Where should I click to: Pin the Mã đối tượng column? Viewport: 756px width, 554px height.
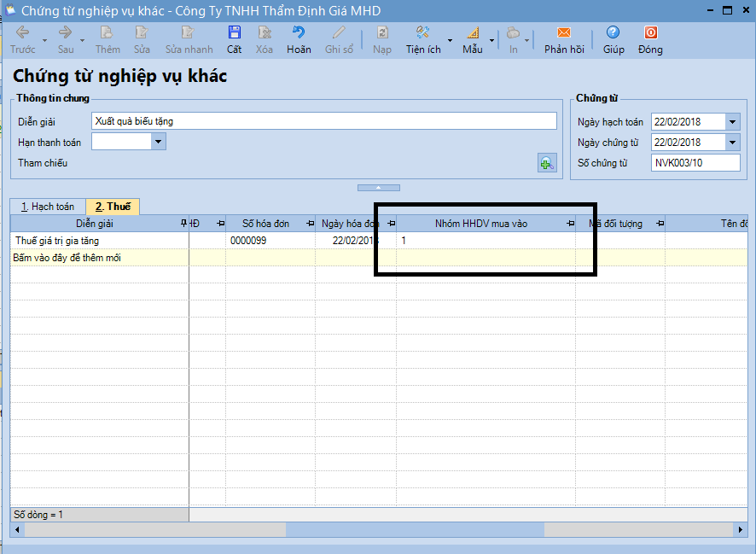click(660, 224)
